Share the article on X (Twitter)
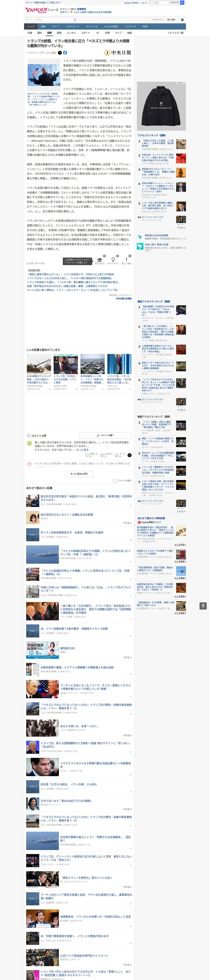The height and width of the screenshot is (980, 210). pos(60,53)
